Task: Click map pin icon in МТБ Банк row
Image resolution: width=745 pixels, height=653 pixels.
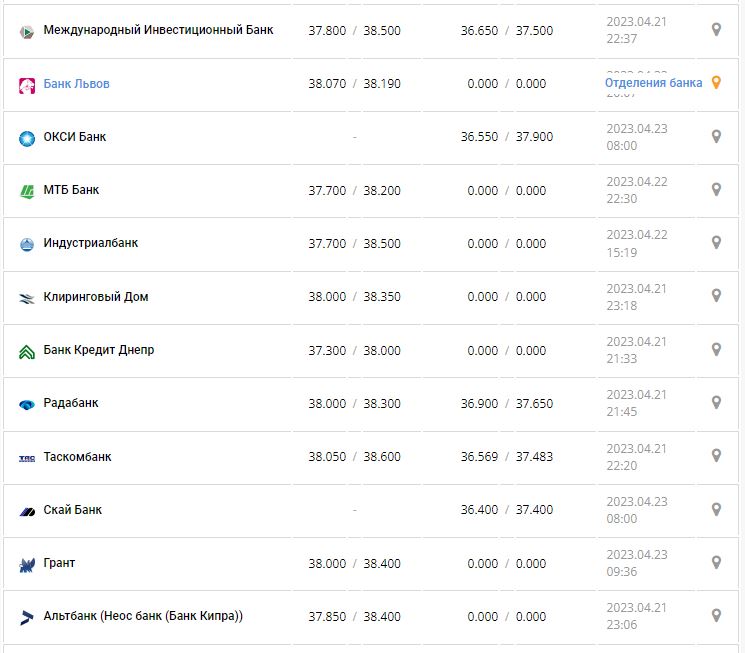Action: coord(716,189)
